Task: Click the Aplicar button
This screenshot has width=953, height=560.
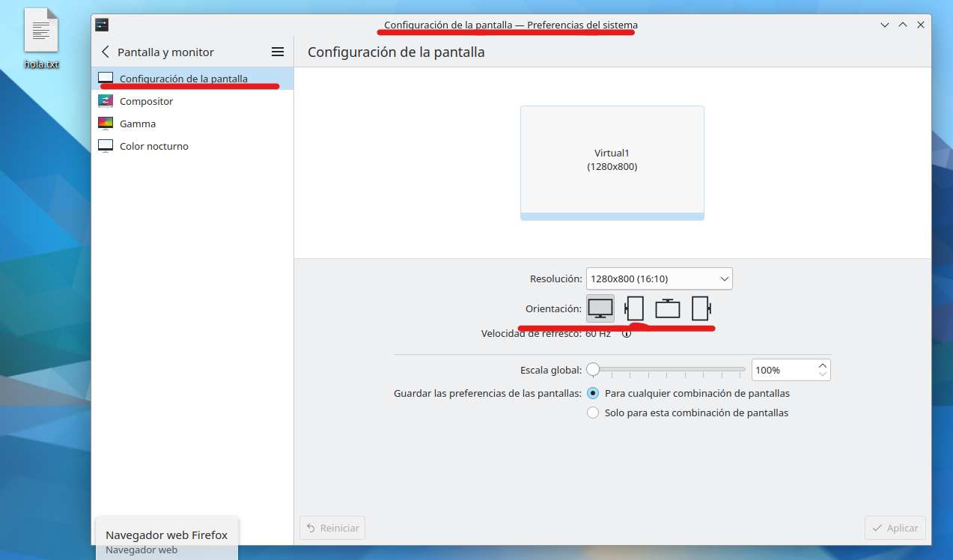Action: click(x=895, y=527)
